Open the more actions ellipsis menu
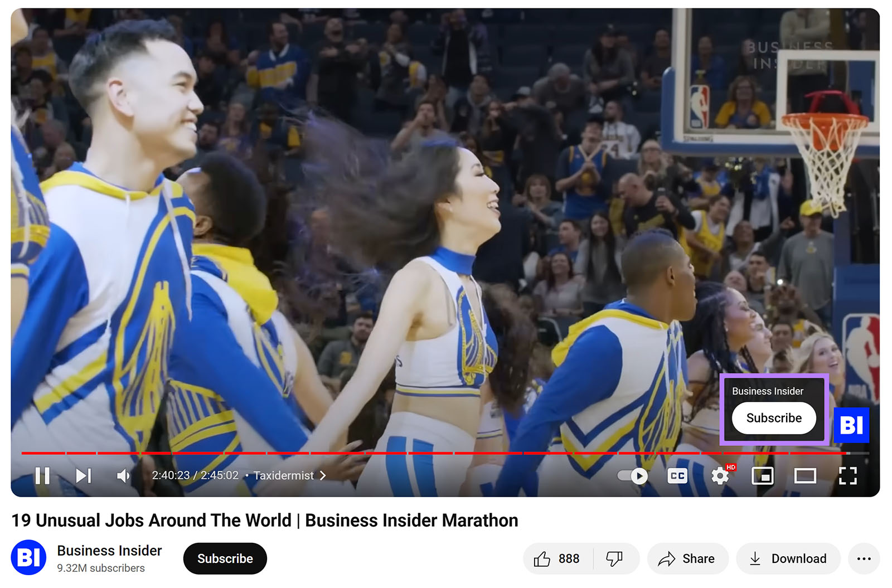 (x=864, y=558)
